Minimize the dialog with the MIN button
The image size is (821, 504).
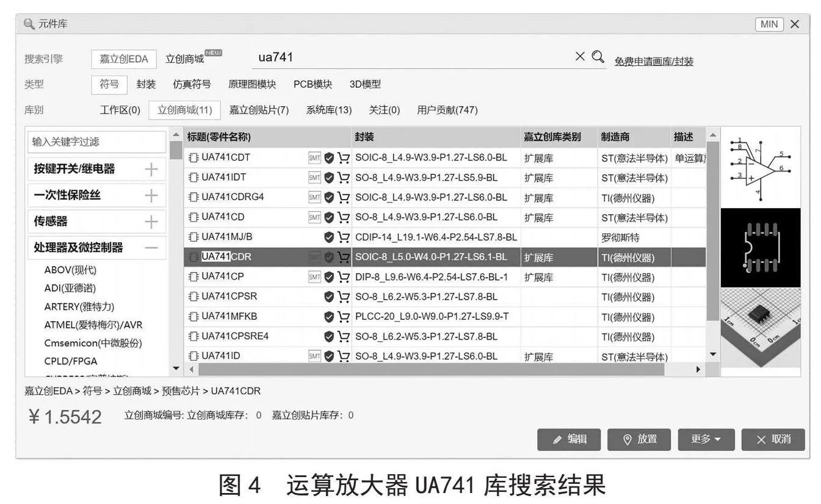[769, 24]
